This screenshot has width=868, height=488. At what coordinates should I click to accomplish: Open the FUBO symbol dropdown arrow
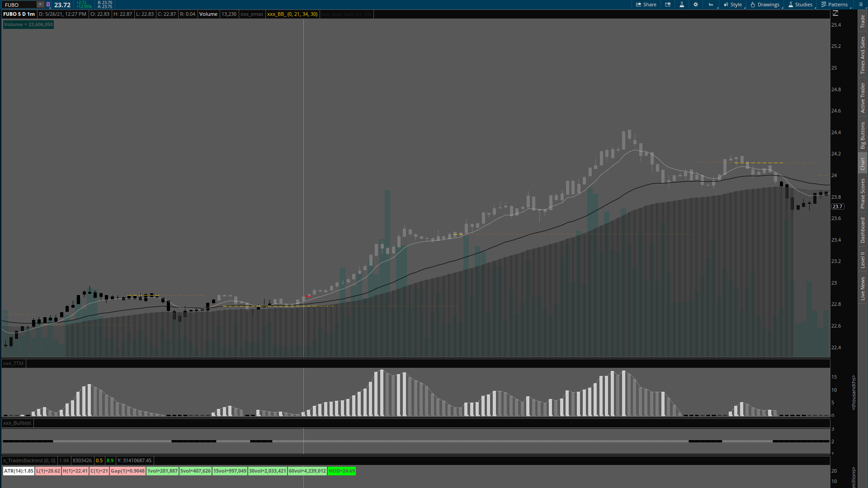[40, 5]
